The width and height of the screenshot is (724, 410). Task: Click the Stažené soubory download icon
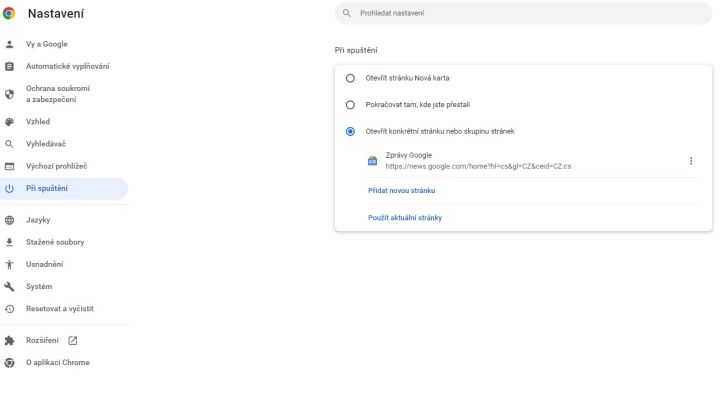click(x=9, y=242)
